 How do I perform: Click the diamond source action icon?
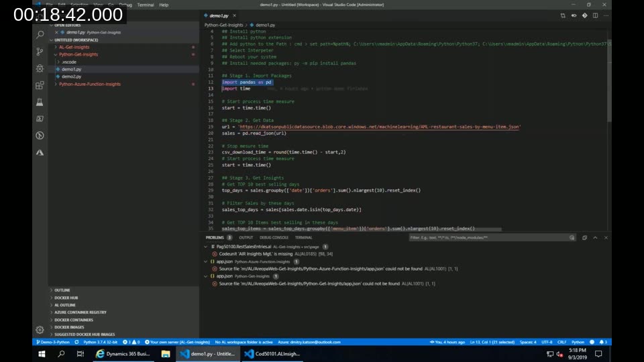pyautogui.click(x=584, y=15)
